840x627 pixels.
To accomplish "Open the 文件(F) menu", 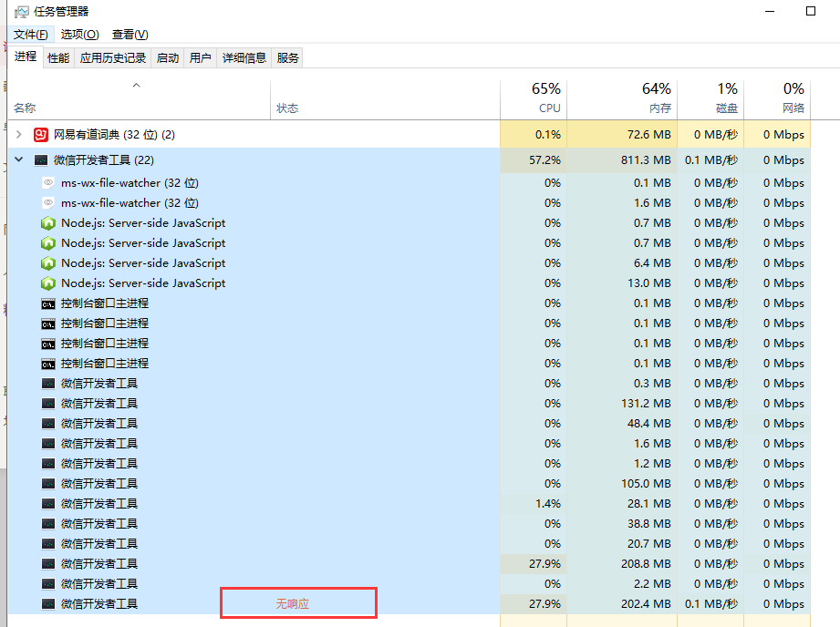I will [x=30, y=35].
